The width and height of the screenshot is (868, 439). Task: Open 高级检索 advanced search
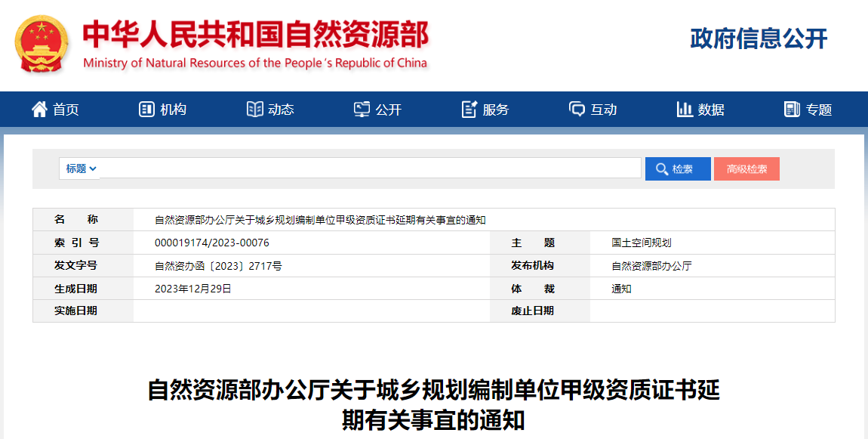coord(746,169)
